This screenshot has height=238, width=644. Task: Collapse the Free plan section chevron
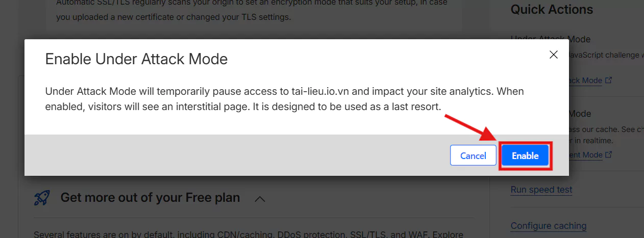[260, 199]
